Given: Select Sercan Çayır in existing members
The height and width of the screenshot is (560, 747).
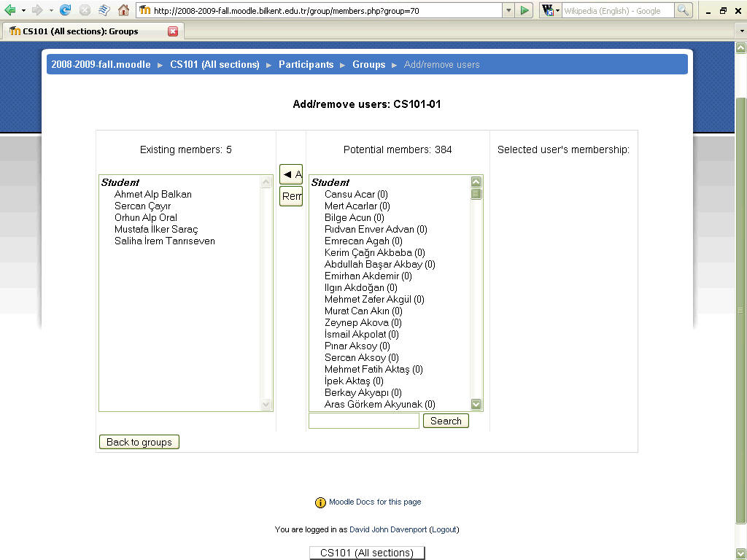Looking at the screenshot, I should click(x=142, y=206).
